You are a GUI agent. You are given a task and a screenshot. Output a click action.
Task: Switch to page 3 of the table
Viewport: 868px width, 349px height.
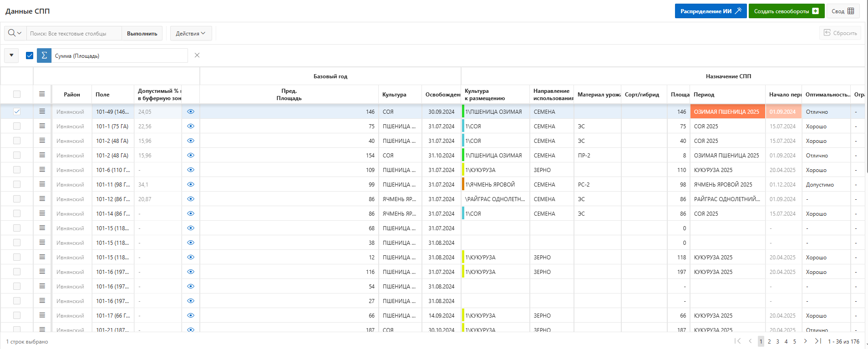777,341
